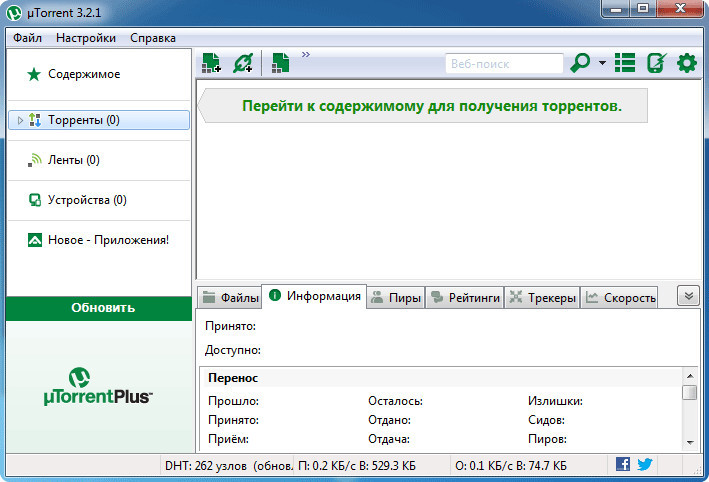This screenshot has width=709, height=482.
Task: Click the star icon beside Содержимое
Action: (34, 74)
